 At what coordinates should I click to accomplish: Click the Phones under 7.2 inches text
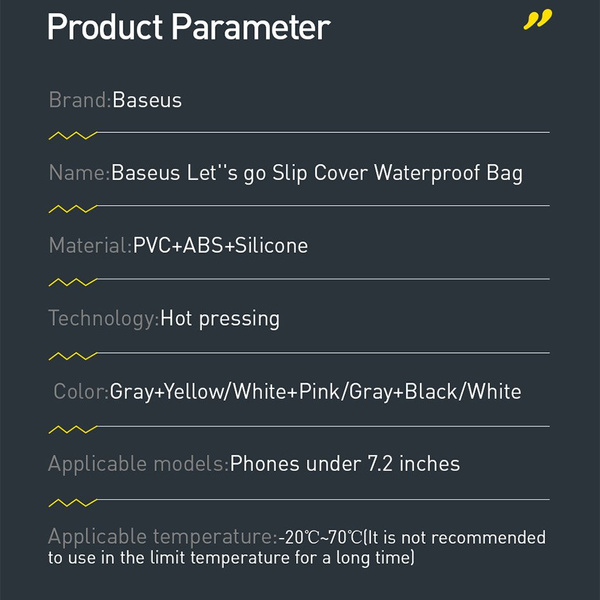345,464
